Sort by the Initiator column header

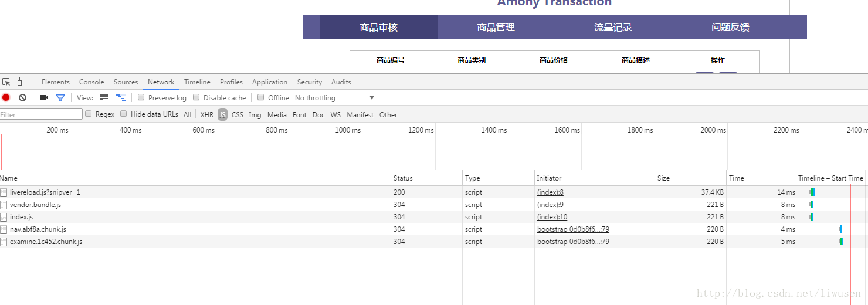(x=595, y=178)
